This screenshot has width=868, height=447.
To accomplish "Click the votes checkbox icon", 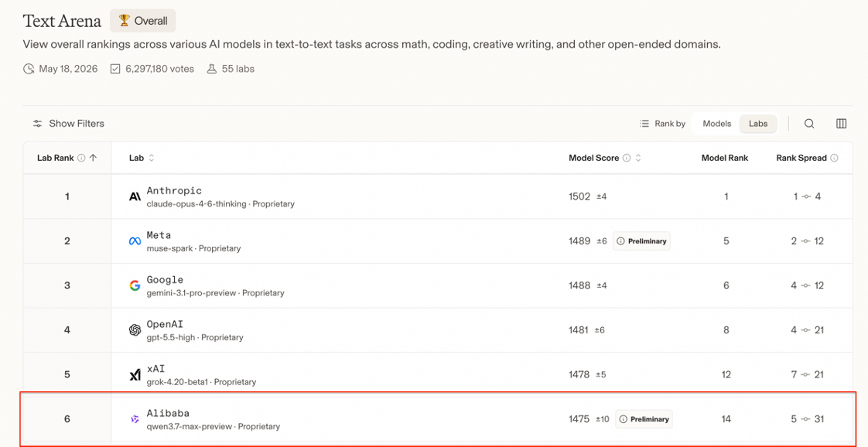I will 115,69.
